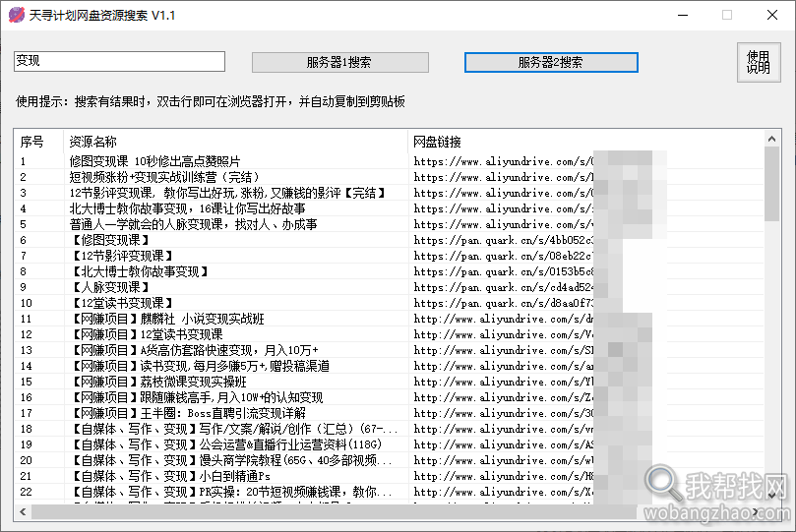Select row 【网赚项目】王半圈：Boss直聘引流变现详解

click(x=390, y=413)
